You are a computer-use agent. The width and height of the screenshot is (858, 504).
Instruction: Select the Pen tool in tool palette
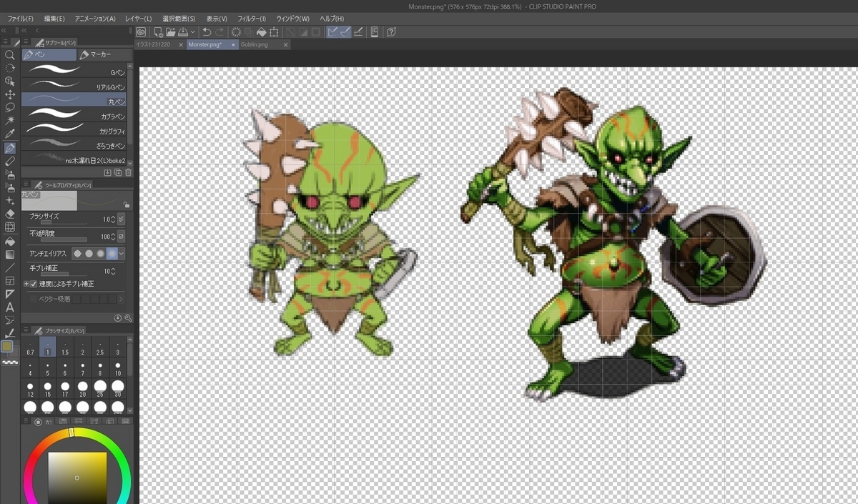pyautogui.click(x=10, y=148)
